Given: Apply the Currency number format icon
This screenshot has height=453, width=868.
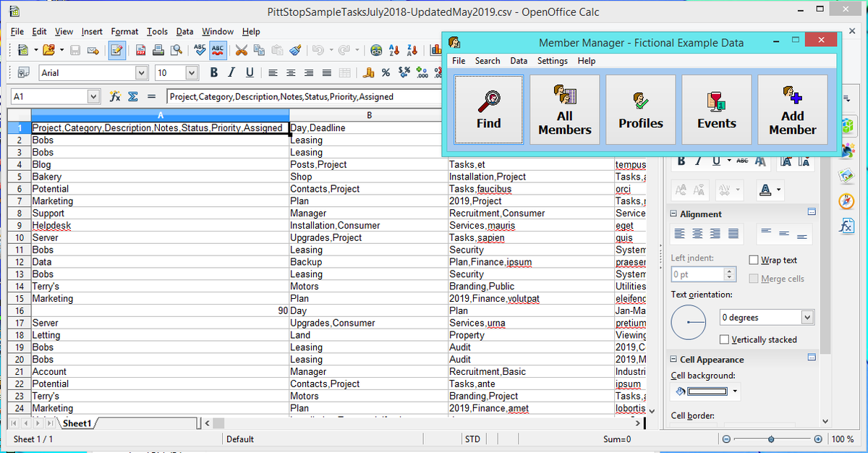Looking at the screenshot, I should click(368, 72).
